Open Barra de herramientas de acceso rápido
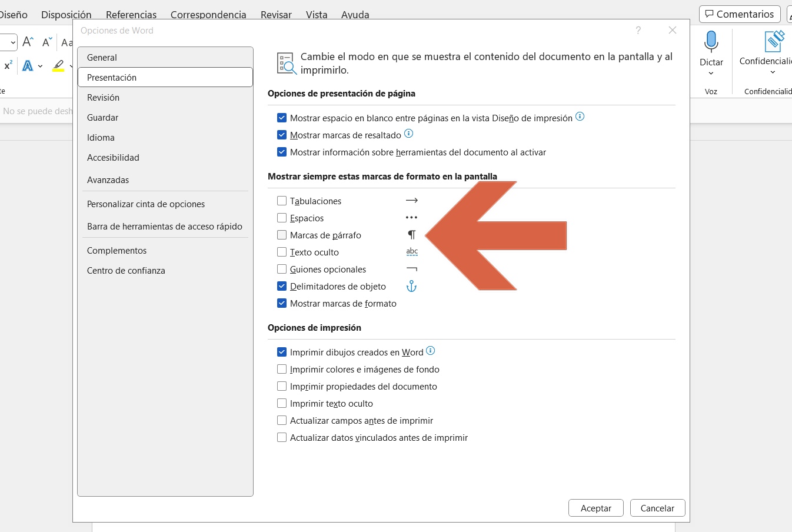The width and height of the screenshot is (792, 532). [165, 226]
